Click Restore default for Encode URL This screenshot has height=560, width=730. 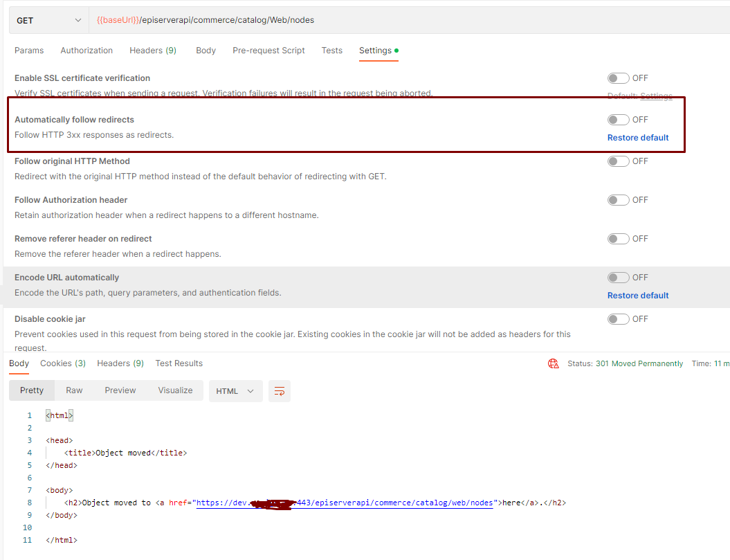pos(638,296)
